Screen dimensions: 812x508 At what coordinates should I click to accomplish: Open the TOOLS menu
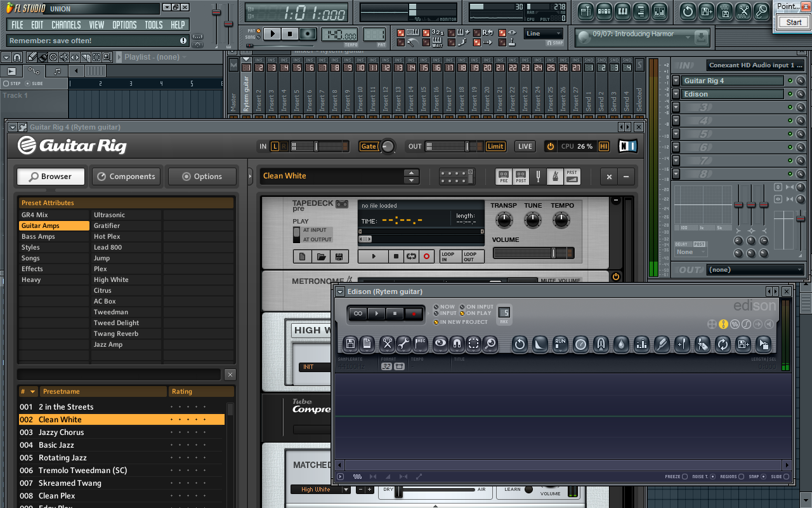[x=154, y=25]
